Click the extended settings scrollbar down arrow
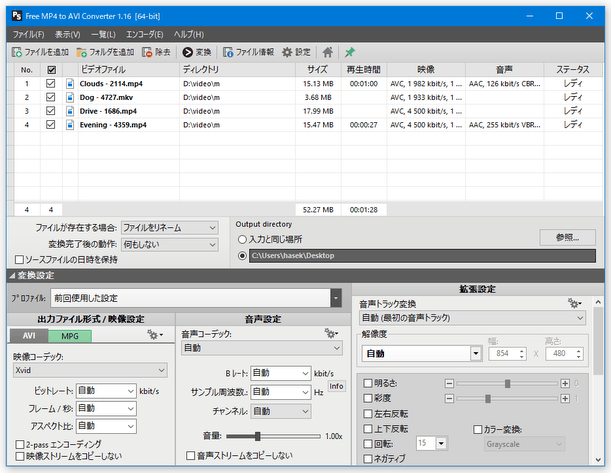The image size is (611, 473). [598, 460]
